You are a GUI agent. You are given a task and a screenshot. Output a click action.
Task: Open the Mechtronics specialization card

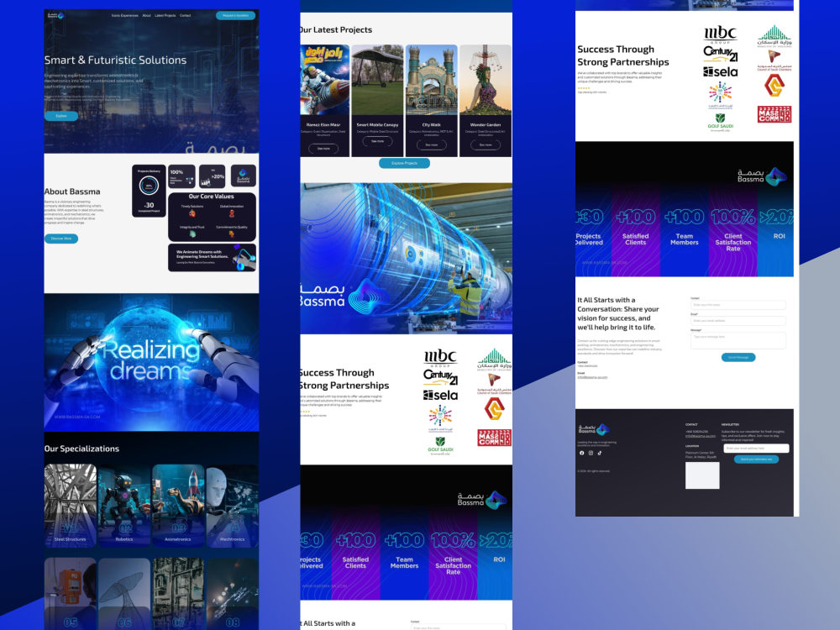pyautogui.click(x=233, y=506)
